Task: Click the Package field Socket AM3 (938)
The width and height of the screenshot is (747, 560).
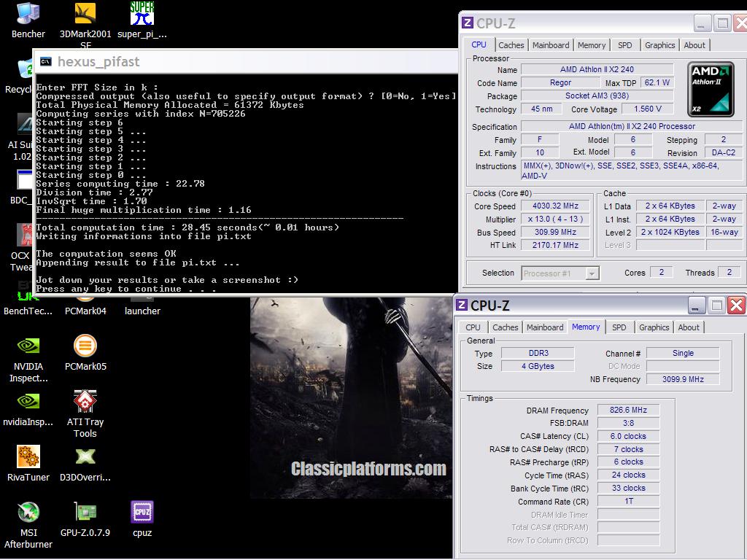Action: click(x=597, y=96)
